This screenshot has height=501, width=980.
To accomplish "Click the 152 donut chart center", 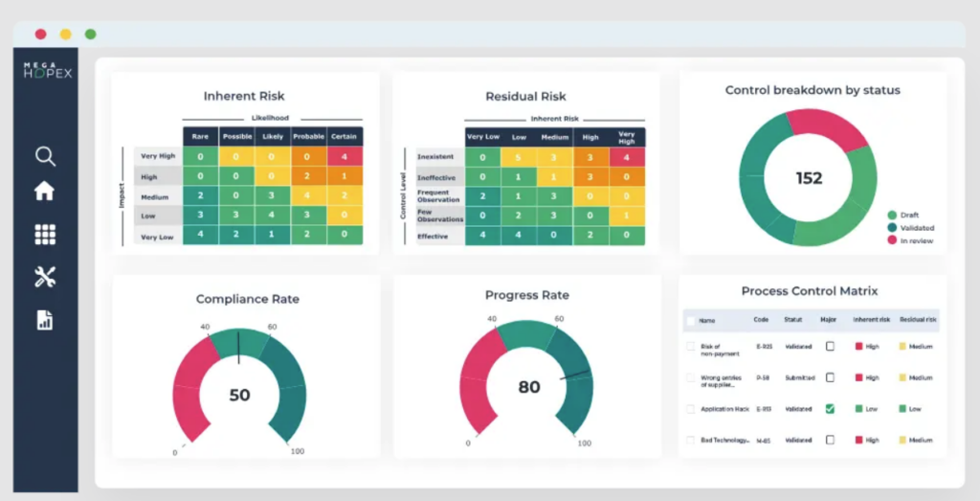I will [809, 178].
